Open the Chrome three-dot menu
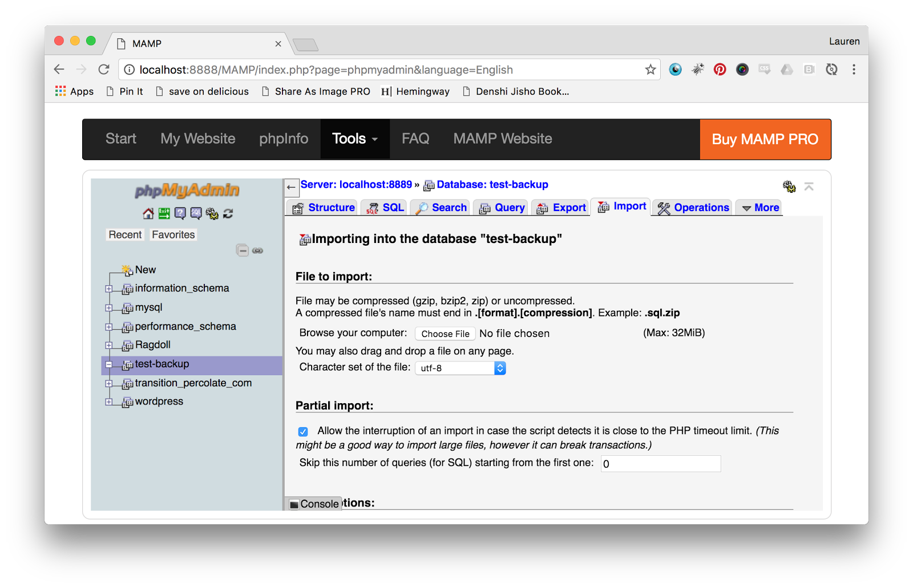 click(854, 70)
